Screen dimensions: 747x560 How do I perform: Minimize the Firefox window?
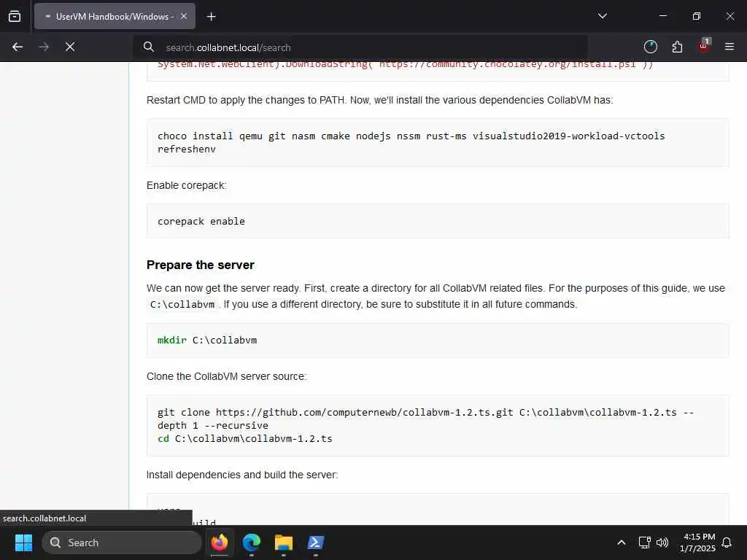coord(662,16)
